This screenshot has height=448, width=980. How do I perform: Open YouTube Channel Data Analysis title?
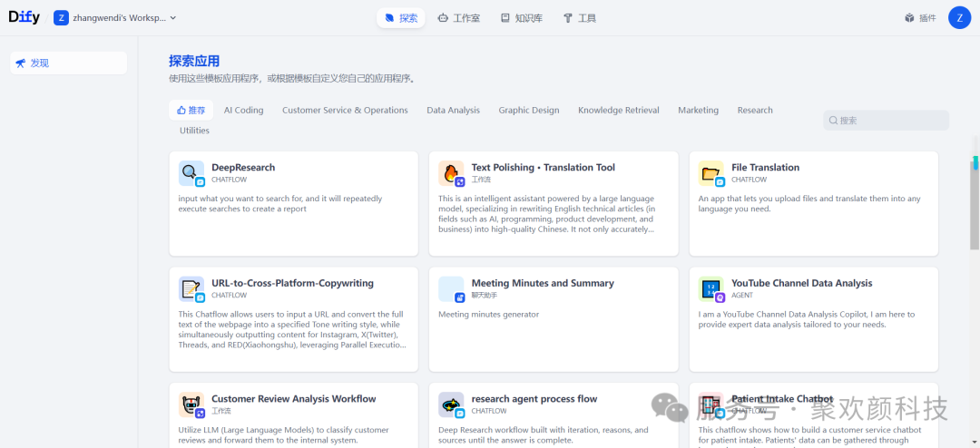[x=802, y=283]
